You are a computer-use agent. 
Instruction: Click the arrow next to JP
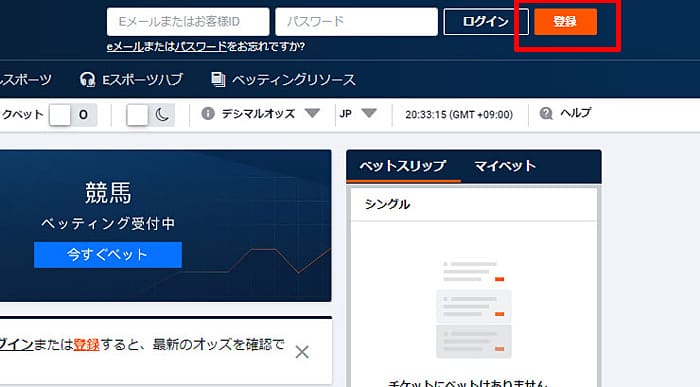coord(369,113)
